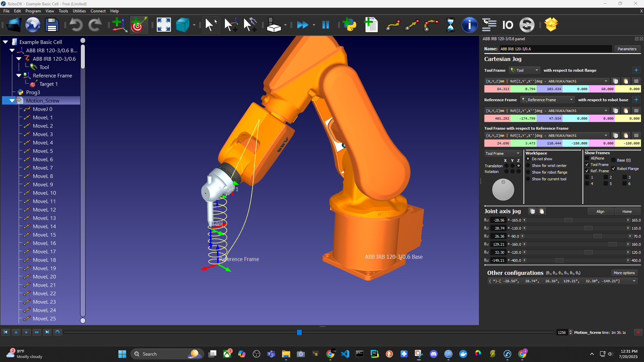Add an IO instruction using the IO icon
Screen dimensions: 644x362
tap(507, 25)
